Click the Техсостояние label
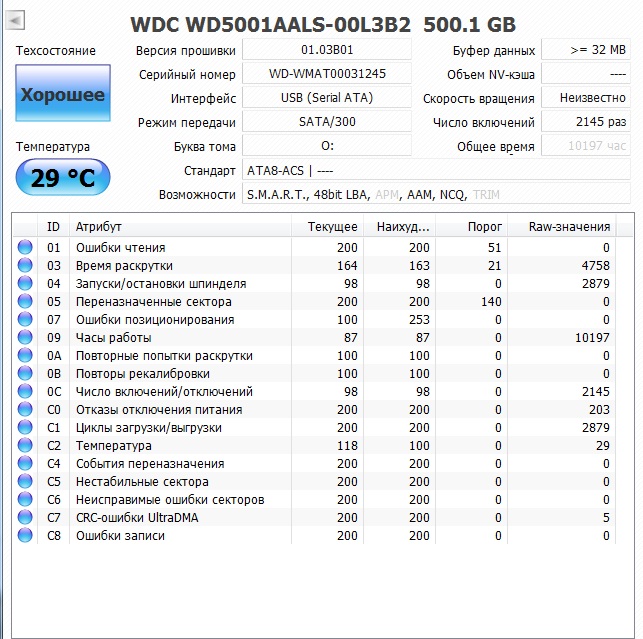 click(56, 50)
